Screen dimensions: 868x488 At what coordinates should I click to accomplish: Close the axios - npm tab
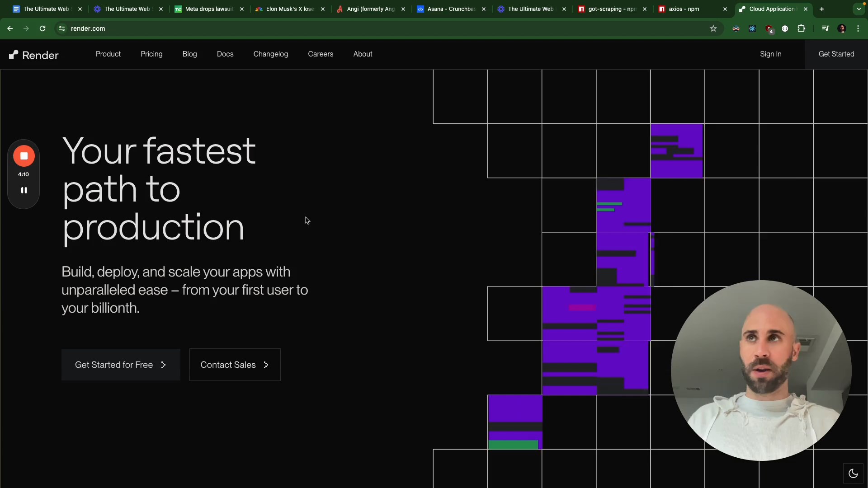(x=725, y=9)
